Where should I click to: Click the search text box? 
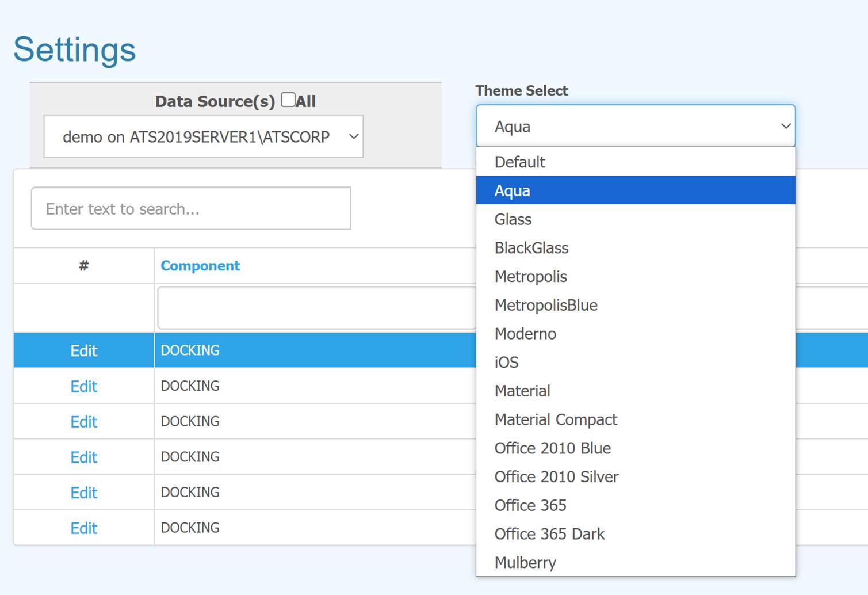tap(191, 208)
